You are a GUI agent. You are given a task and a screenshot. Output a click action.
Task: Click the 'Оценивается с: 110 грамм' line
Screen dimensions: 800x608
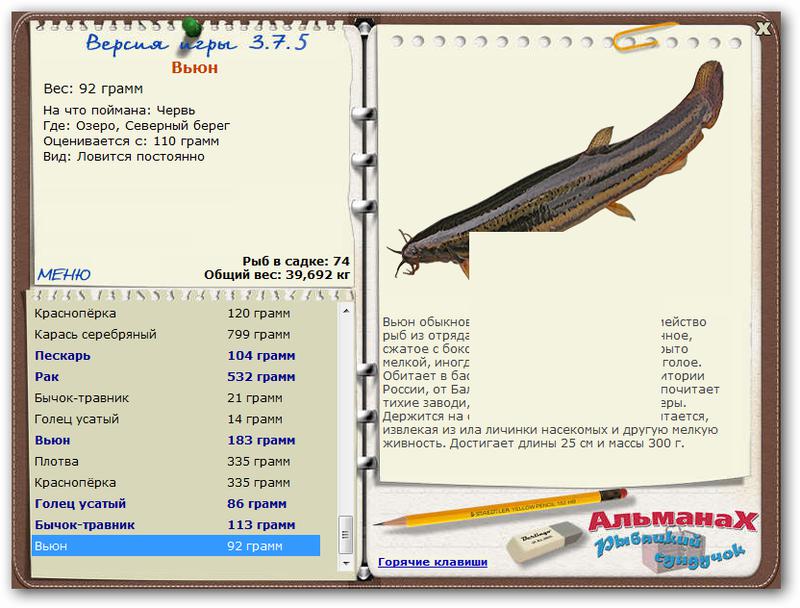click(131, 141)
